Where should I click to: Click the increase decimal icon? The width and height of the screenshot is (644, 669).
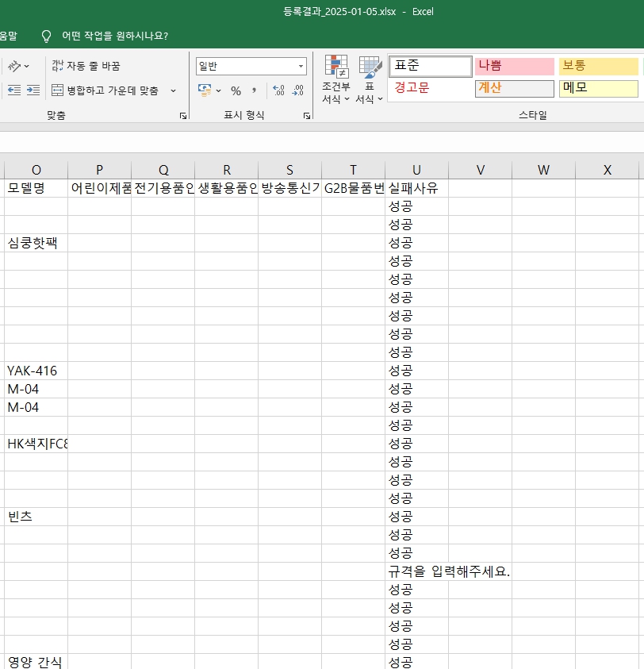click(278, 90)
